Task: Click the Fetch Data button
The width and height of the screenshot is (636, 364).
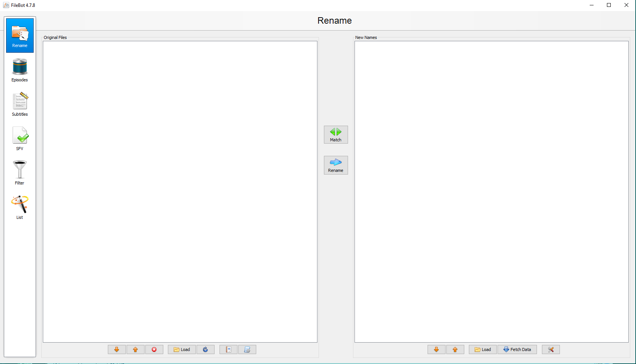Action: 517,349
